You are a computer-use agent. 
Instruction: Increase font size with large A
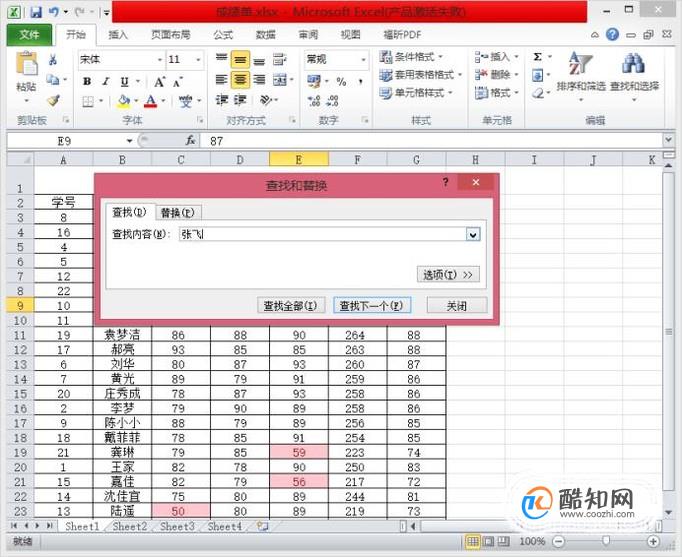159,81
